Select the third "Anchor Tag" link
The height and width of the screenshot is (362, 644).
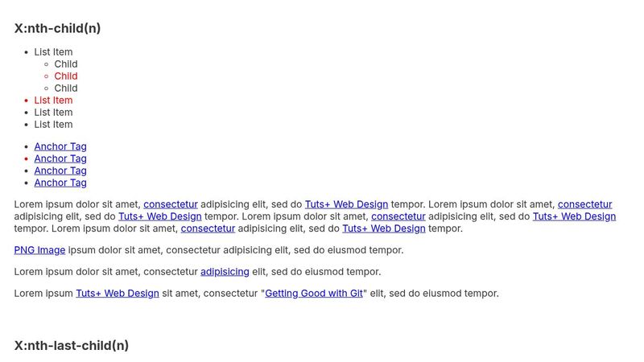60,171
